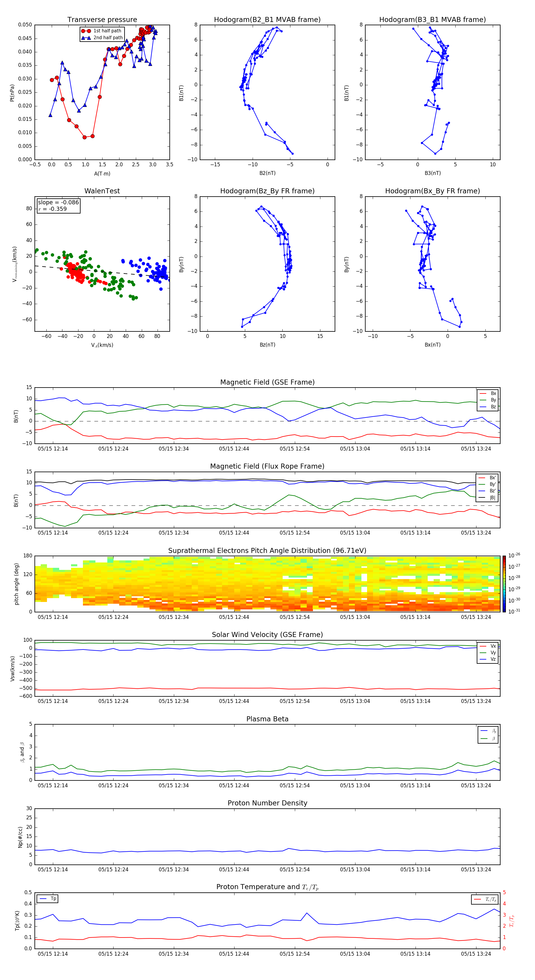Image resolution: width=535 pixels, height=980 pixels.
Task: Click the 'Magnetic Field (GSE Frame)' title
Action: click(x=267, y=382)
